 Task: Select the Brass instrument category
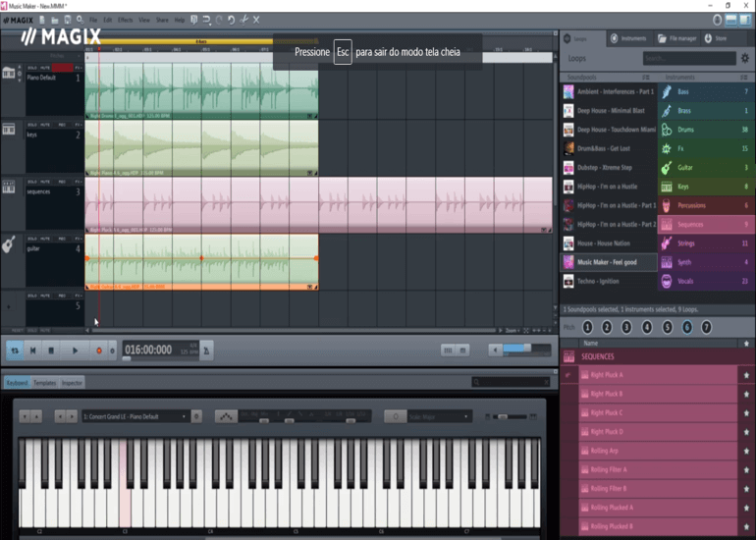pos(705,110)
